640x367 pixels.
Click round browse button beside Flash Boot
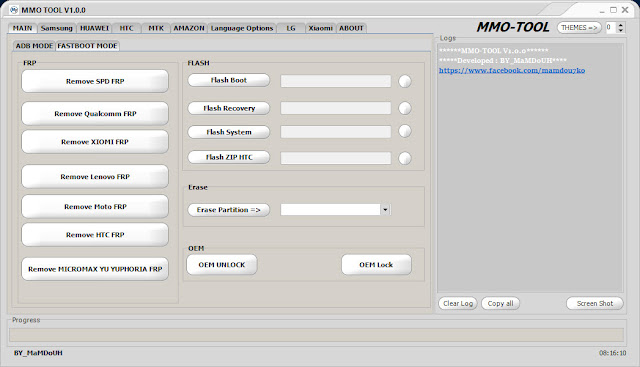pyautogui.click(x=405, y=81)
